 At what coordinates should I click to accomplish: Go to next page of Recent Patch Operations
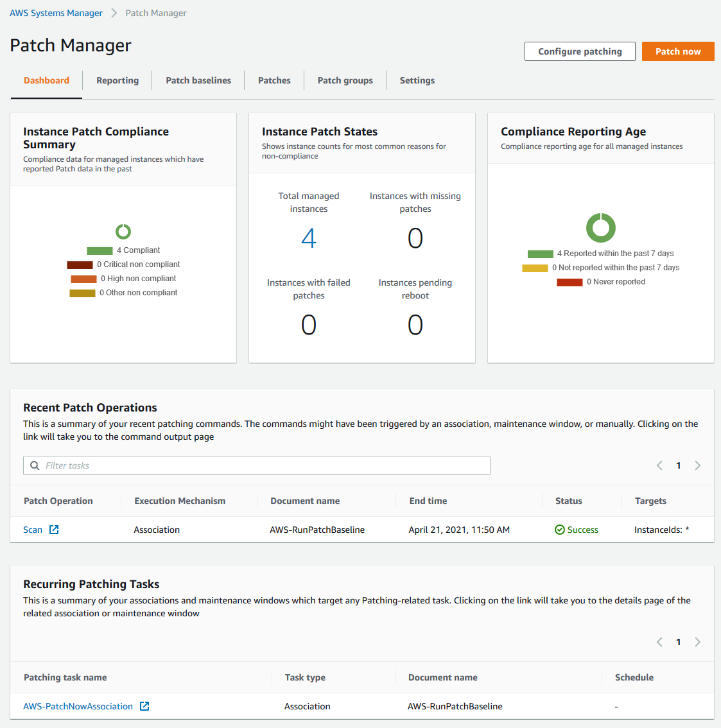697,465
